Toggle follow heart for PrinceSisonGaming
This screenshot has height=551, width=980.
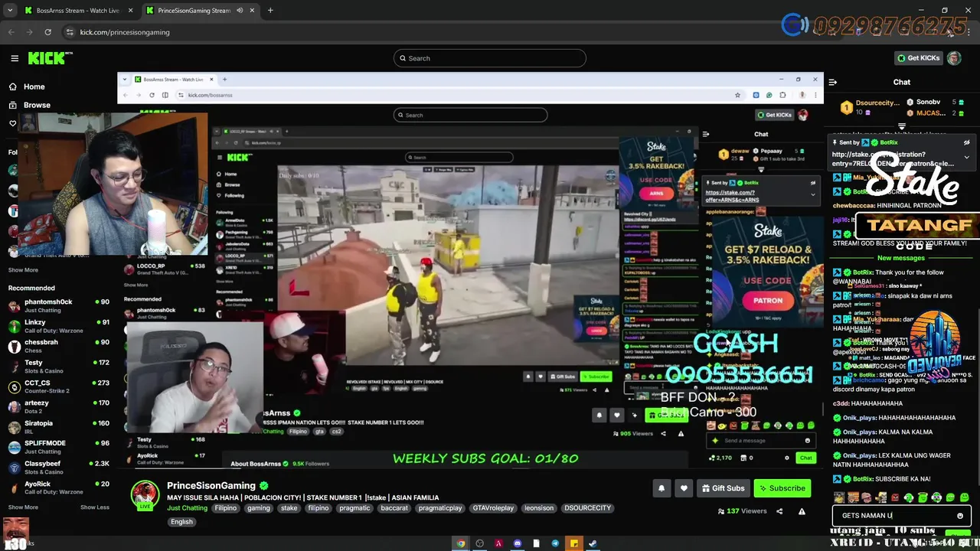(x=684, y=488)
